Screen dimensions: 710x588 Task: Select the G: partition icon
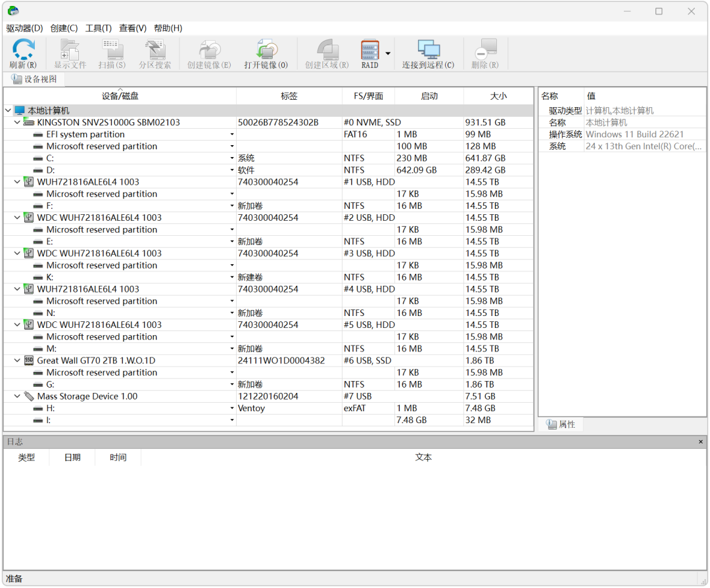39,385
